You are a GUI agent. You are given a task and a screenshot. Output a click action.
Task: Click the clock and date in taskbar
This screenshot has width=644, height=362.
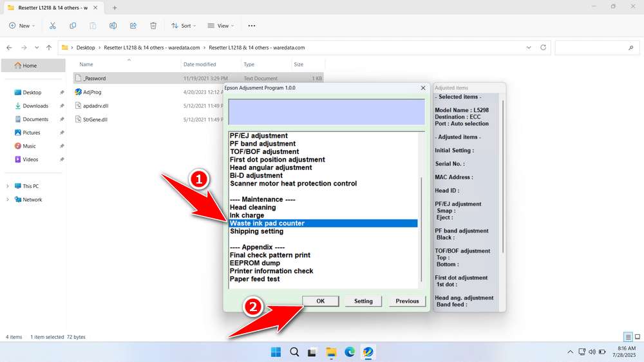point(624,352)
